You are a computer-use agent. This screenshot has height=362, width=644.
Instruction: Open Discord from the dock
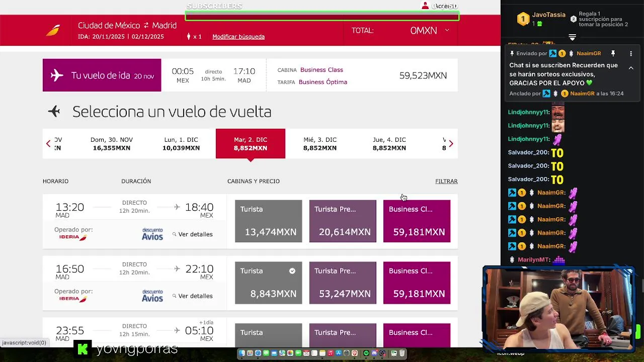click(x=374, y=353)
